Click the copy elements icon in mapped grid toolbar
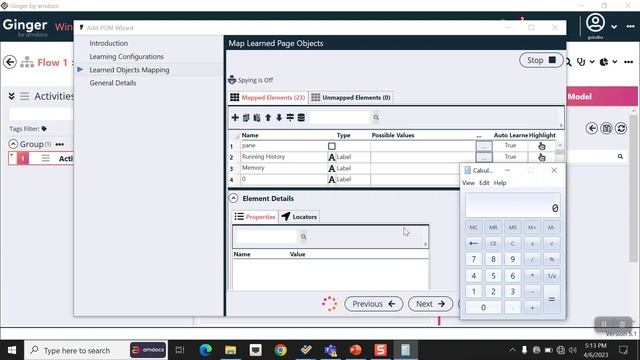 pyautogui.click(x=246, y=118)
